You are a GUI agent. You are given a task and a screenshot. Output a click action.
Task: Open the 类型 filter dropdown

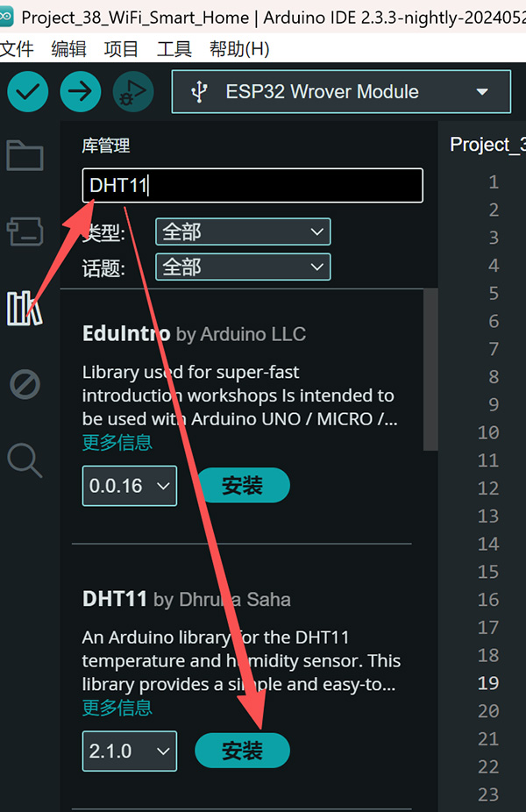pyautogui.click(x=243, y=231)
